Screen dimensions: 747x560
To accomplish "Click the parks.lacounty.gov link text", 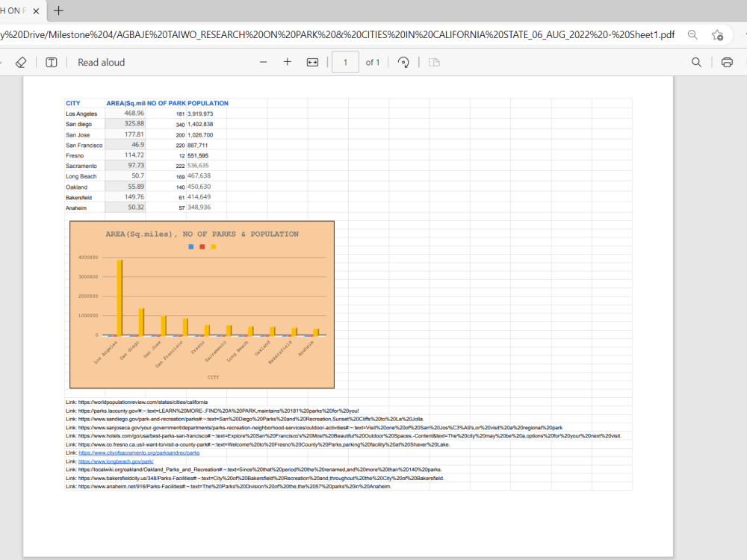I will [218, 411].
